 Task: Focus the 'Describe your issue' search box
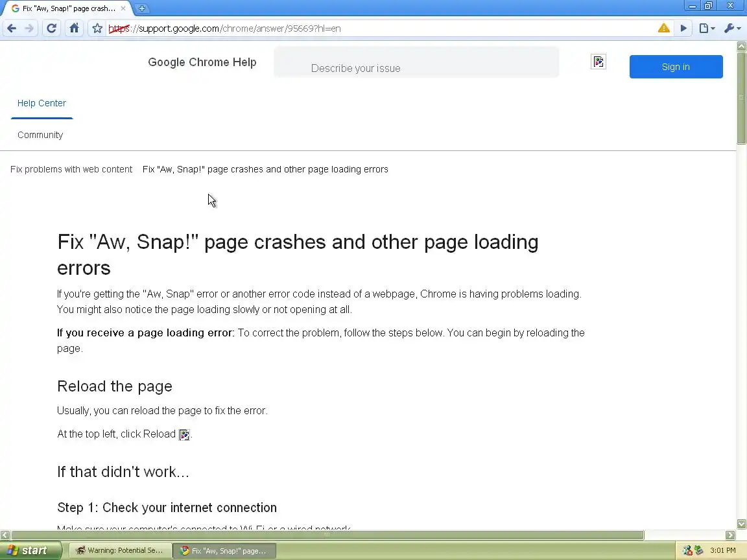[416, 62]
